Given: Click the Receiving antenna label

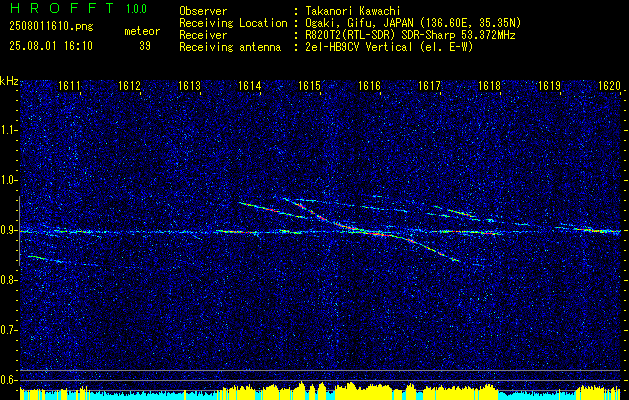Looking at the screenshot, I should tap(230, 47).
